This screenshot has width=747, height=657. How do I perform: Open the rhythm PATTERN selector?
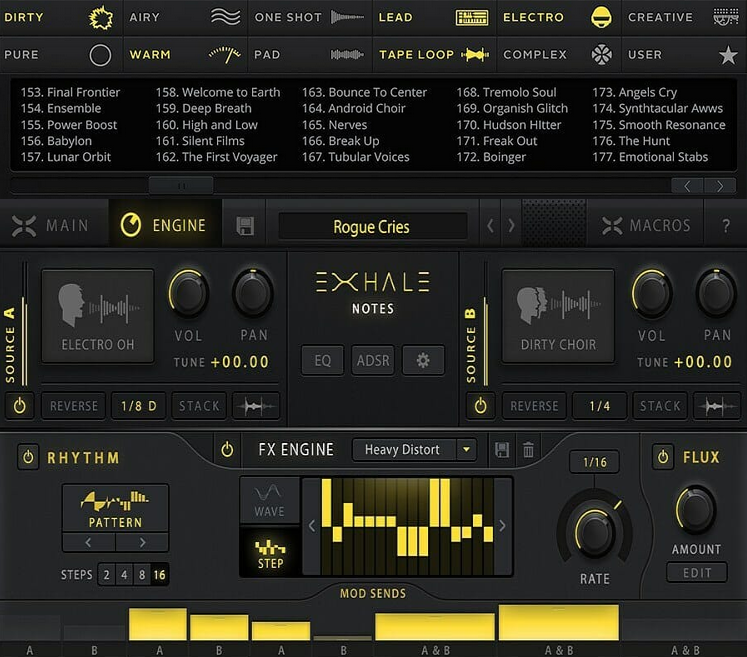point(115,508)
